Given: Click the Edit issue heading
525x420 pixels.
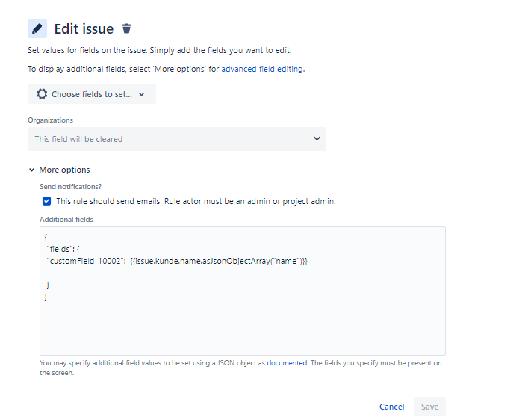Looking at the screenshot, I should tap(84, 29).
